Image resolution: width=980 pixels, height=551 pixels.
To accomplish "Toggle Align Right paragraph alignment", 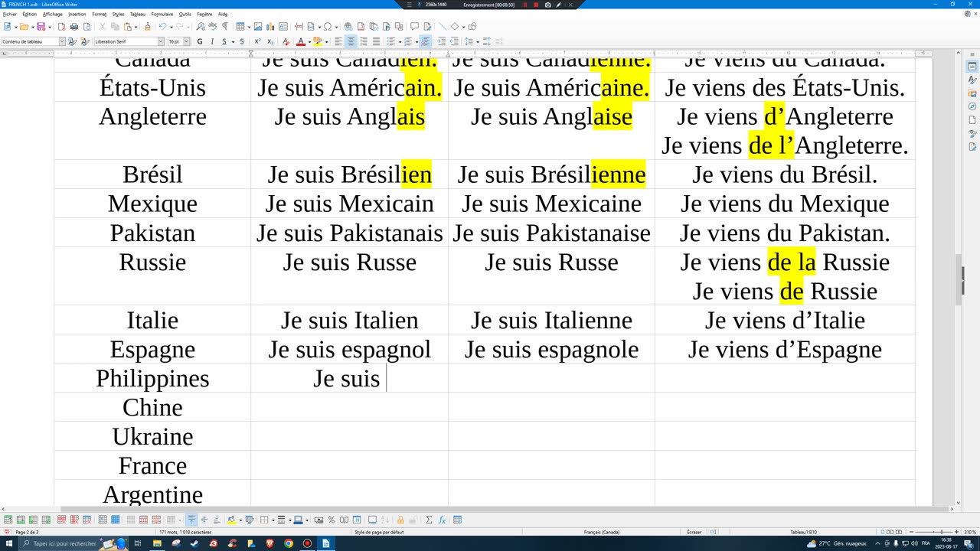I will (363, 41).
